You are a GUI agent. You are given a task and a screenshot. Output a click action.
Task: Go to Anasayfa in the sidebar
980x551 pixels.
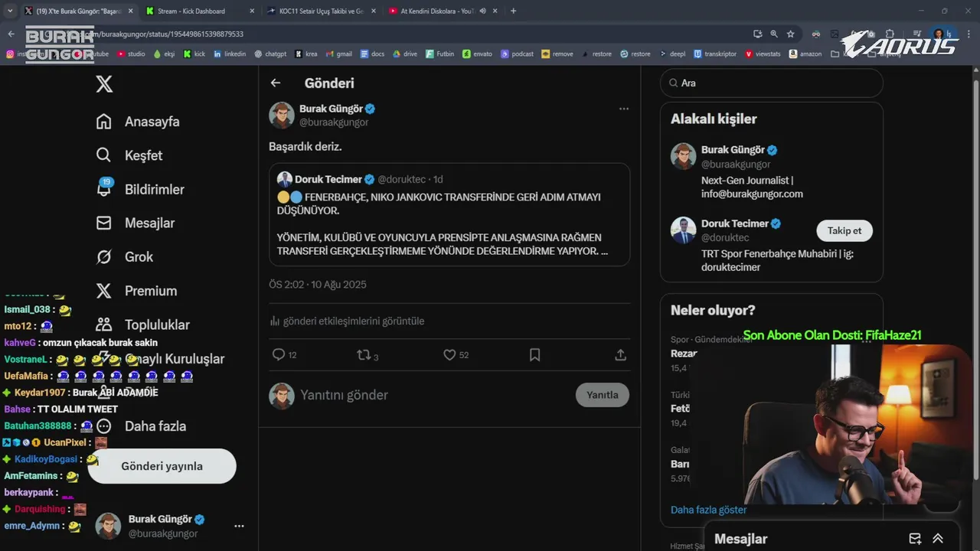[x=138, y=122]
